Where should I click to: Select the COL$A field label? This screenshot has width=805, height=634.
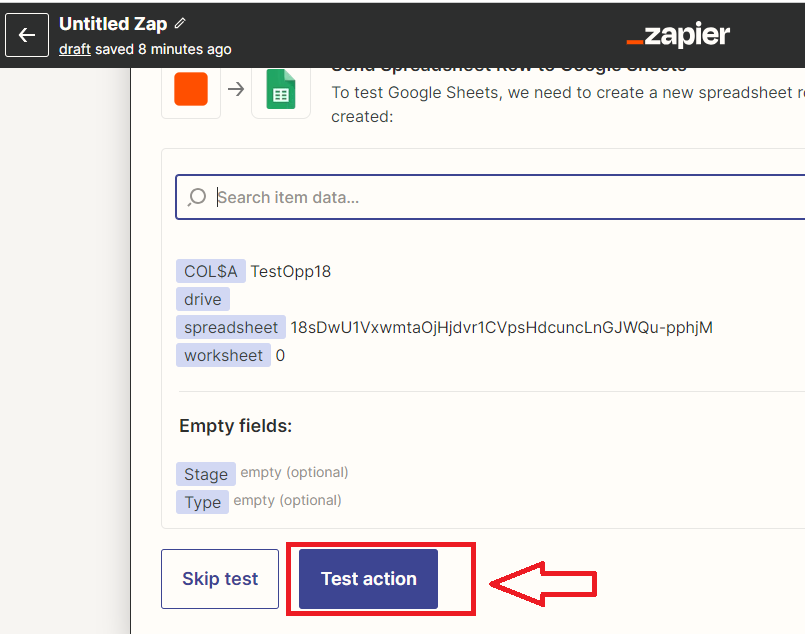tap(210, 271)
